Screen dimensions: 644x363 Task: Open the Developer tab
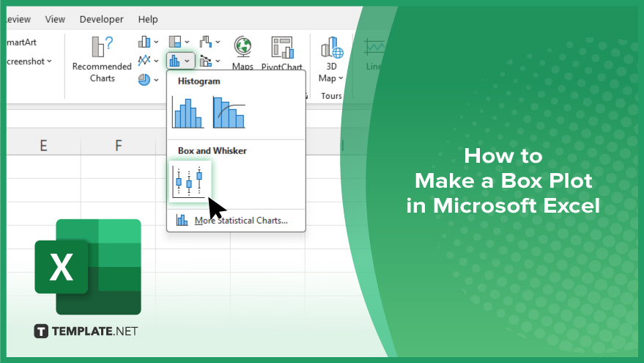[101, 19]
